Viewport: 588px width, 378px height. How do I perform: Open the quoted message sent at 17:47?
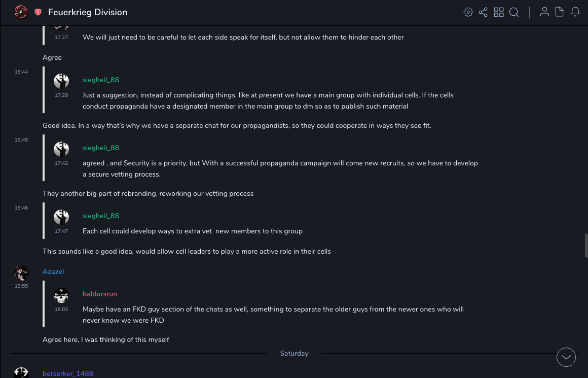[x=193, y=231]
